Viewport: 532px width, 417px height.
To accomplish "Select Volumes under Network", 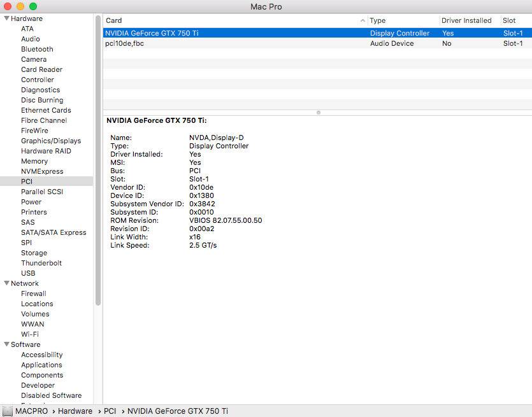I will [35, 314].
